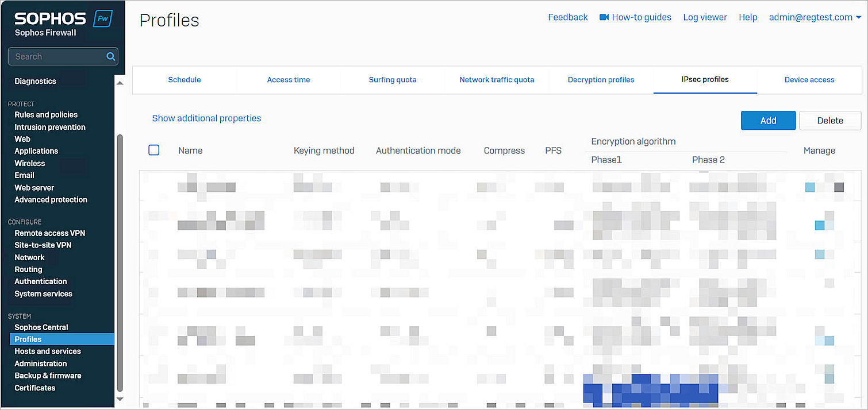Screen dimensions: 868x410
Task: Click the How-to guides video camera icon
Action: (x=604, y=17)
